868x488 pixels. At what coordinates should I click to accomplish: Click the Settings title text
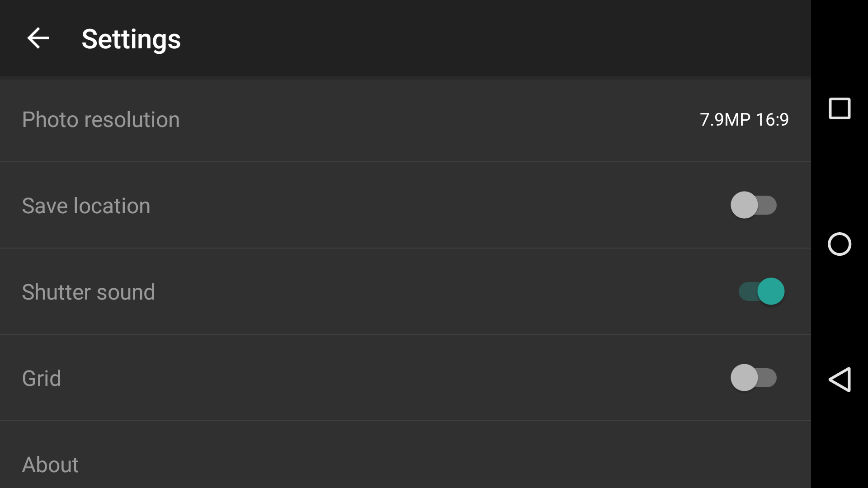click(x=131, y=39)
